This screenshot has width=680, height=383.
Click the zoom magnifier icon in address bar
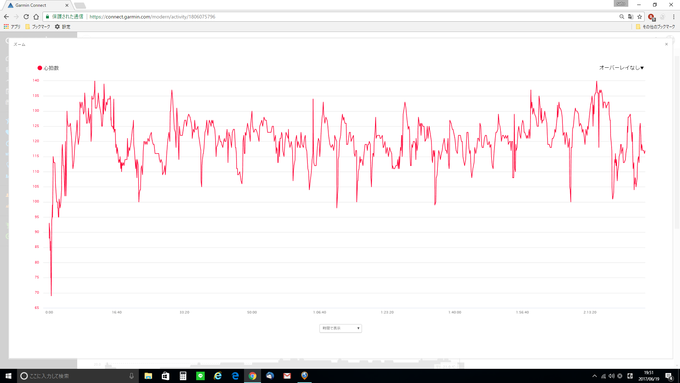click(x=621, y=16)
